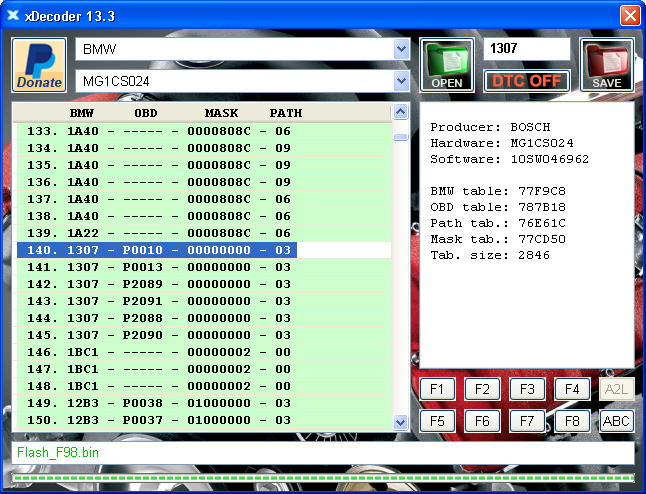The image size is (646, 494).
Task: Click the list scrollbar down arrow
Action: 401,424
